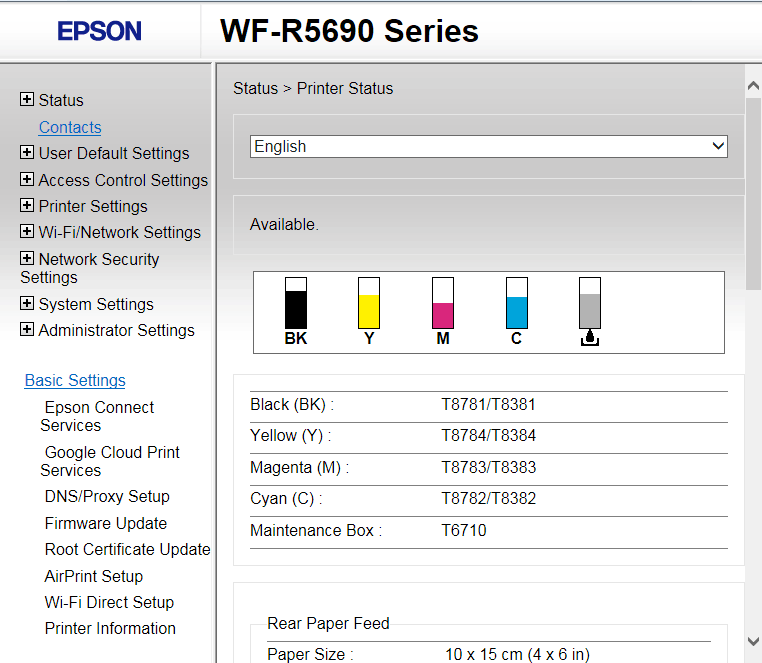Open the English language dropdown
762x663 pixels.
pyautogui.click(x=488, y=146)
